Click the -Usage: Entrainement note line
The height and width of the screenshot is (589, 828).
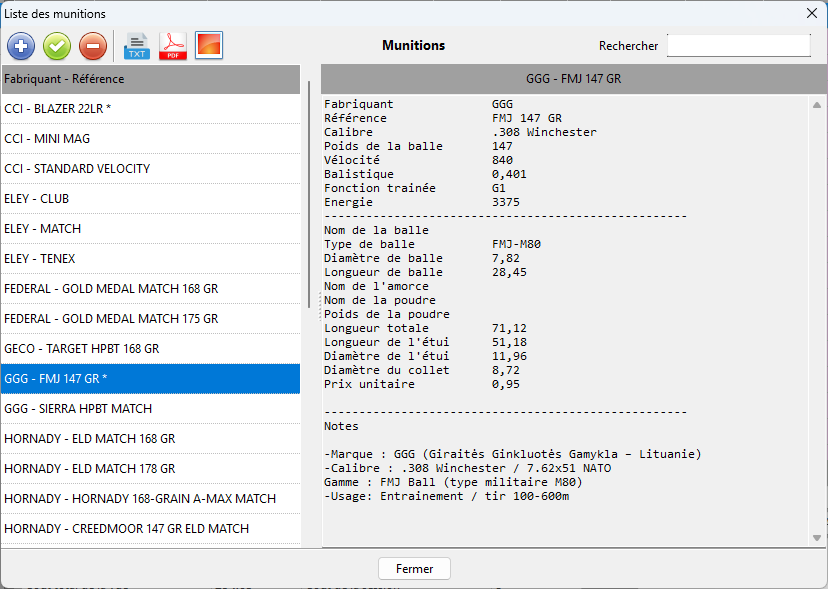coord(447,497)
